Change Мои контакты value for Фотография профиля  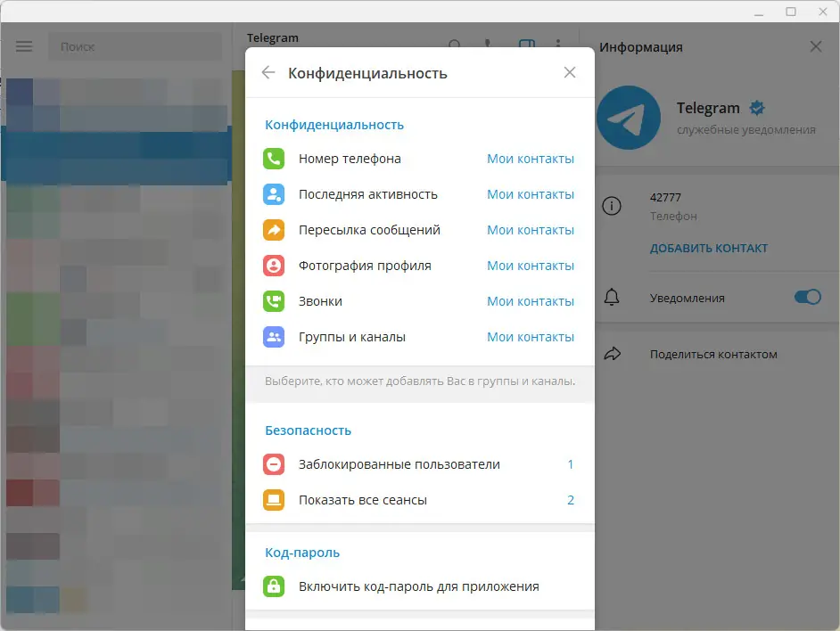(x=531, y=266)
